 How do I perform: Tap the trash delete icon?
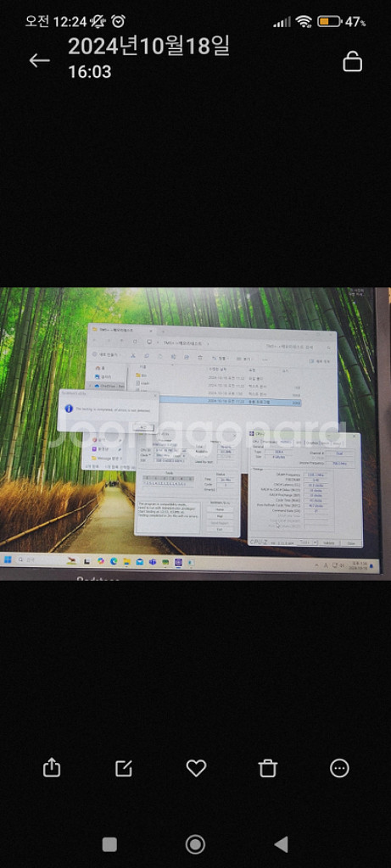click(x=267, y=768)
